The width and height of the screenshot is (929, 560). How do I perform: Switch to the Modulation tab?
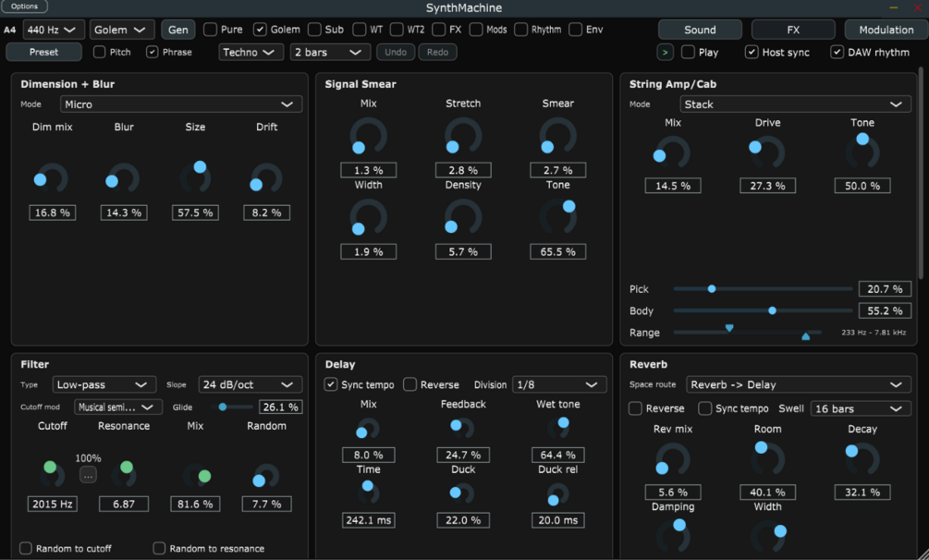pos(886,30)
